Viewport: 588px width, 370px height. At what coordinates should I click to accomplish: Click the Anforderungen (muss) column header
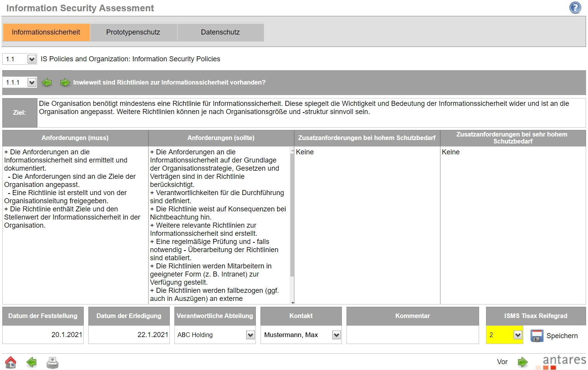[75, 138]
